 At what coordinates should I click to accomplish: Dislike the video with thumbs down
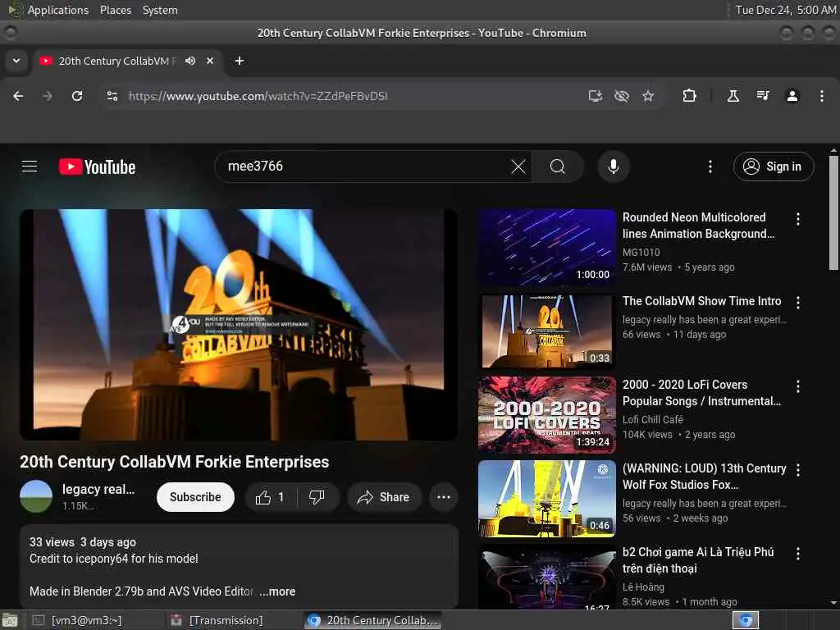(x=317, y=497)
